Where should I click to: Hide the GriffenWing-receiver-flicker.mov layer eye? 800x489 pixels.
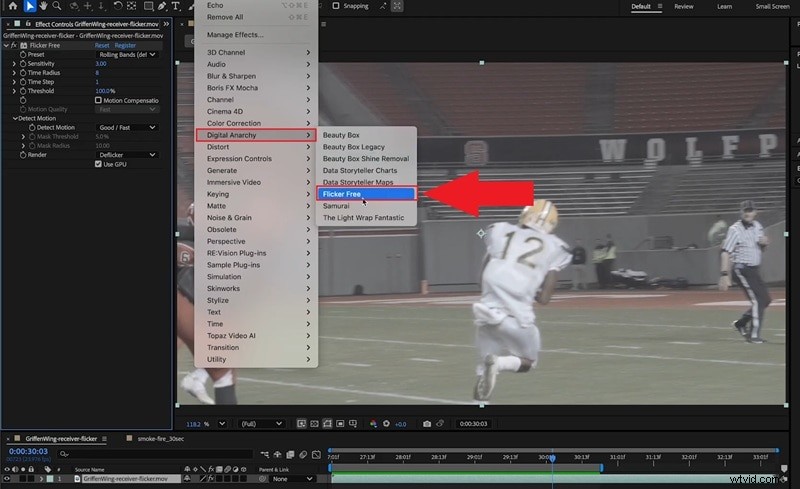point(7,479)
